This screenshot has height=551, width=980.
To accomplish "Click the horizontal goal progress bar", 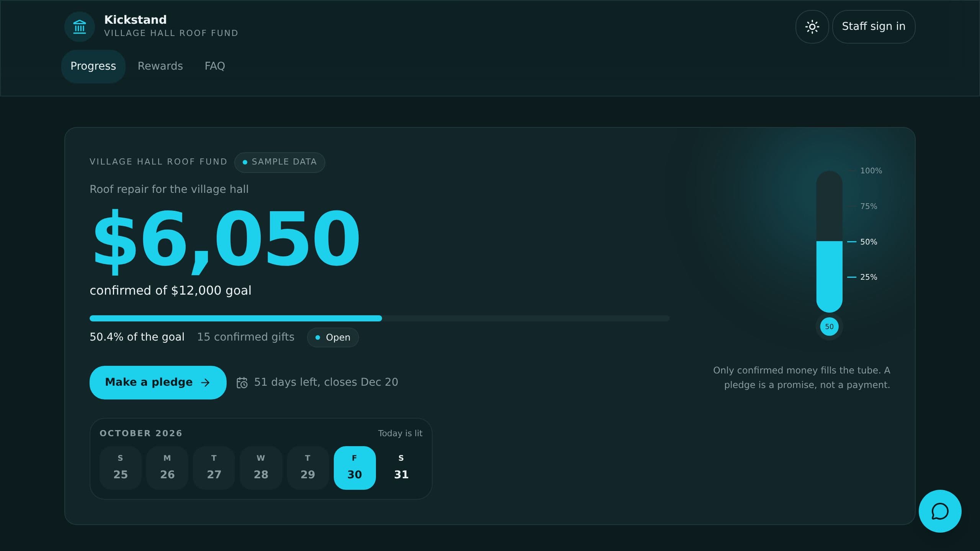I will pyautogui.click(x=379, y=318).
